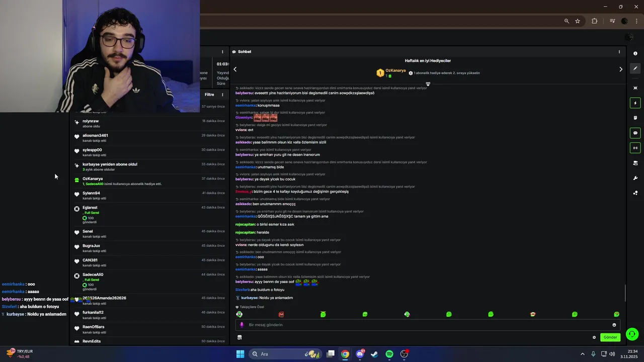Go to next leaderboard slide
Image resolution: width=644 pixels, height=362 pixels.
tap(620, 69)
